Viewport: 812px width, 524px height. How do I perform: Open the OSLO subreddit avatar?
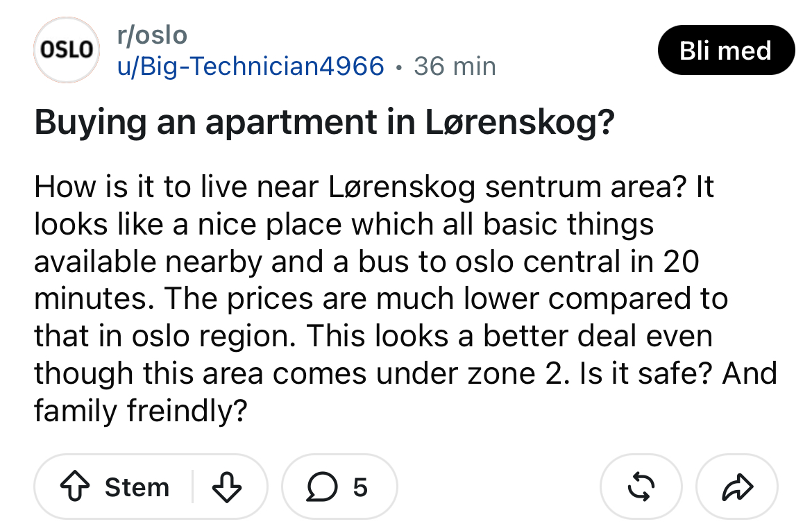coord(67,50)
